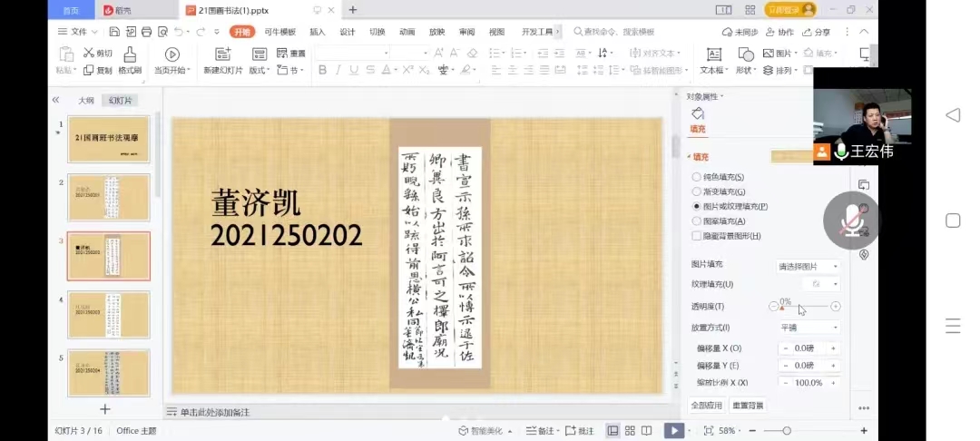Select pattern fill (图案填充) radio button
This screenshot has height=441, width=980.
tap(696, 221)
